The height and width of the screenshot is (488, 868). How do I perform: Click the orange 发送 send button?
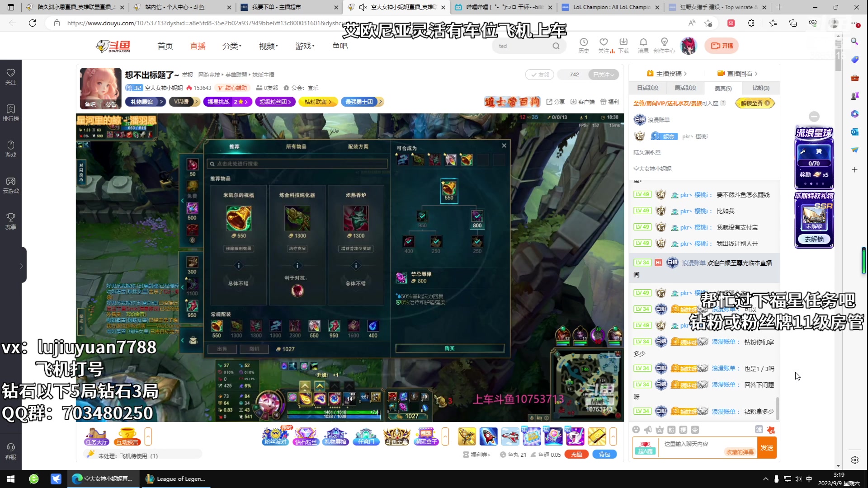tap(767, 447)
